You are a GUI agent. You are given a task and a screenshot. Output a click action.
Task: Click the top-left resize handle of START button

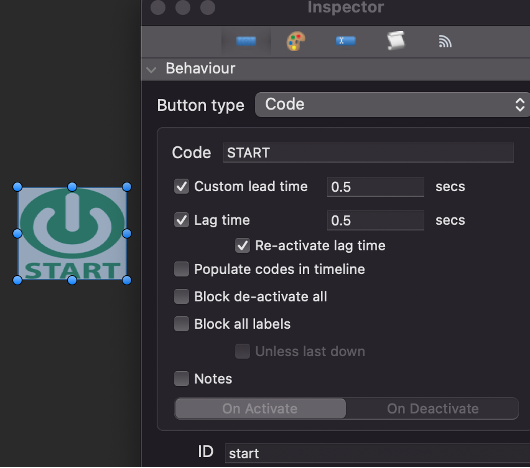tap(18, 187)
